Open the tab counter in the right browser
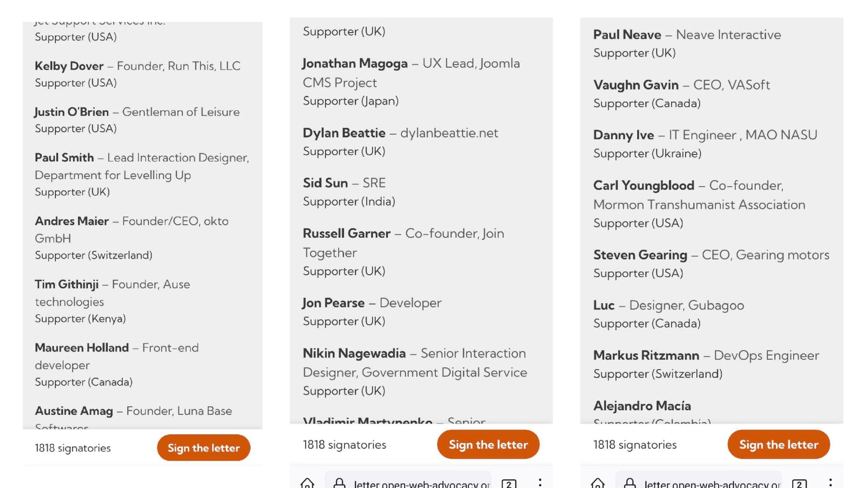The height and width of the screenshot is (488, 868). click(x=799, y=484)
